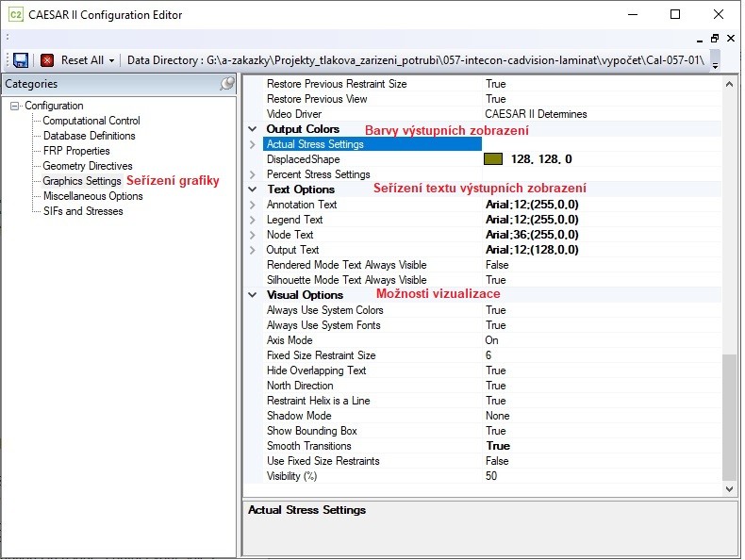Screen dimensions: 745x560
Task: Click Legend Text font value Arial;12;(255,0,0)
Action: [x=532, y=220]
